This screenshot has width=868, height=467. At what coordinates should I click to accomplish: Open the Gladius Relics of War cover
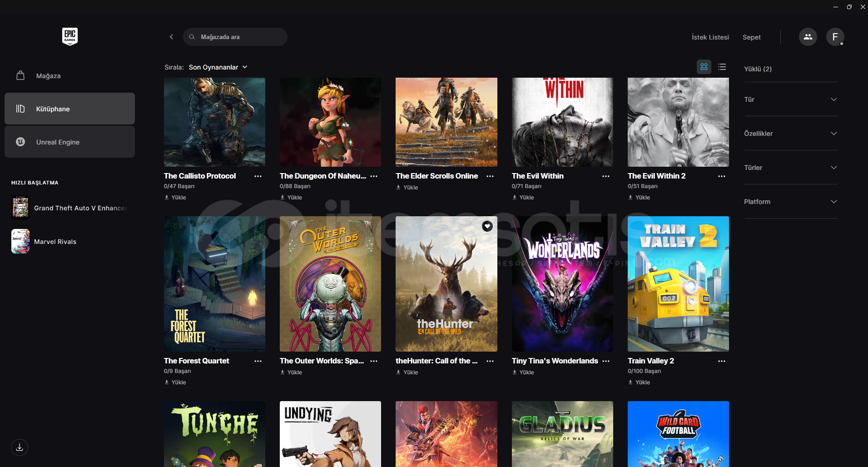[x=562, y=434]
